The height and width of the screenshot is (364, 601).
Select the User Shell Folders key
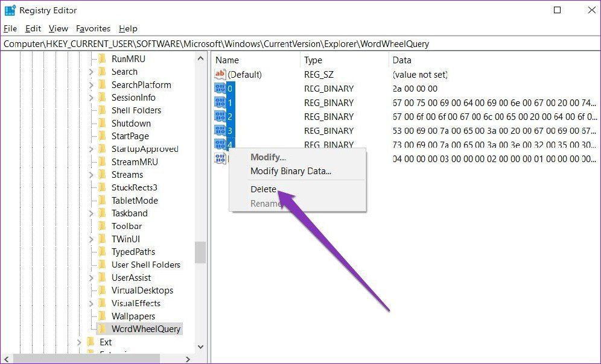coord(145,265)
